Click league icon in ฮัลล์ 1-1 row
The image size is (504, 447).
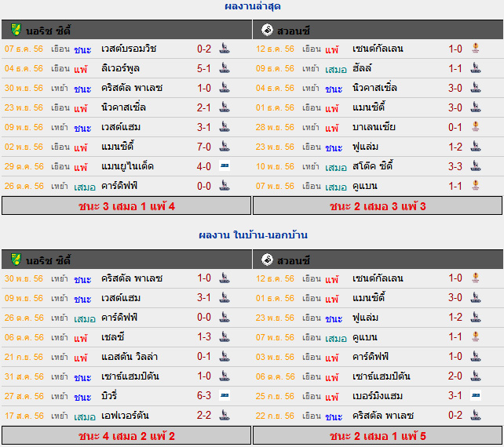pyautogui.click(x=476, y=67)
